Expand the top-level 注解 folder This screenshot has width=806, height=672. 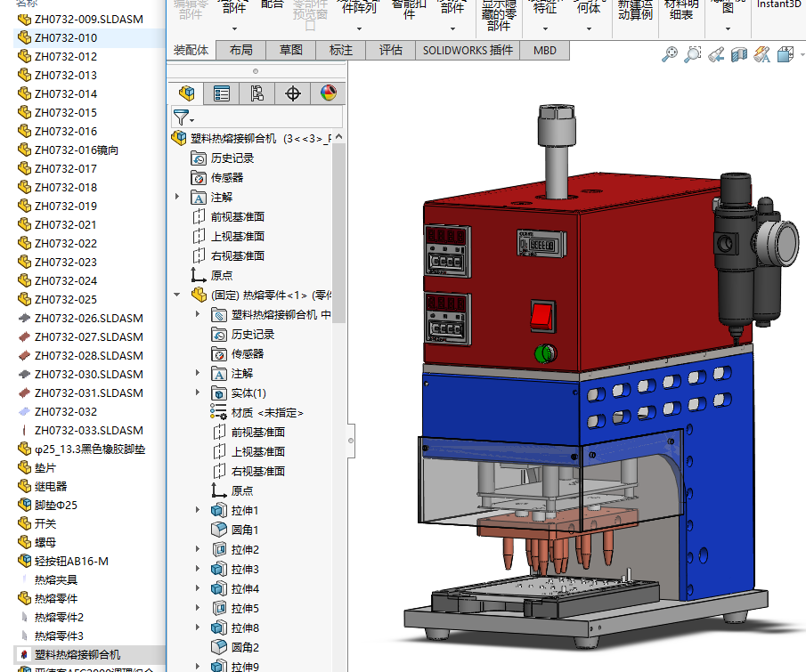point(177,197)
